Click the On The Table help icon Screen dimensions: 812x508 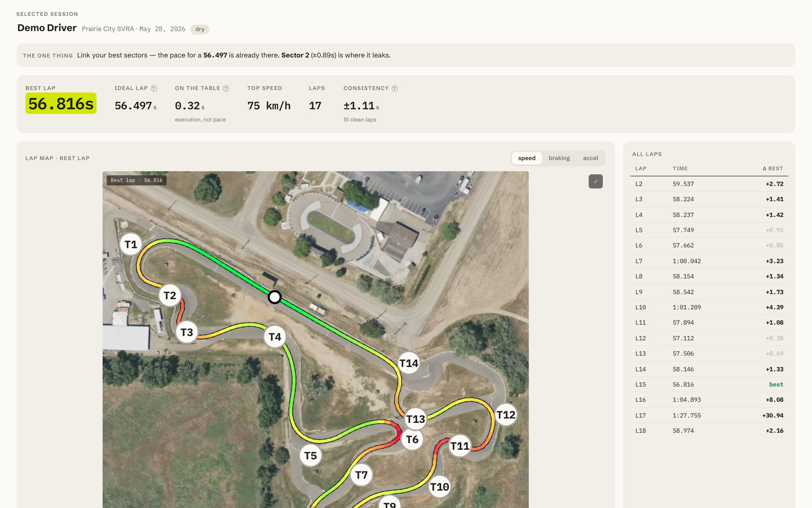[226, 88]
